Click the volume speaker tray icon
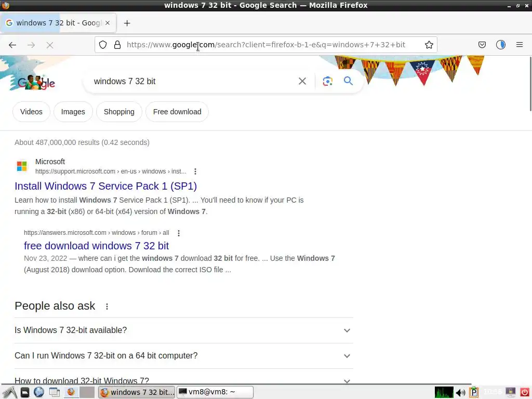 [x=460, y=393]
